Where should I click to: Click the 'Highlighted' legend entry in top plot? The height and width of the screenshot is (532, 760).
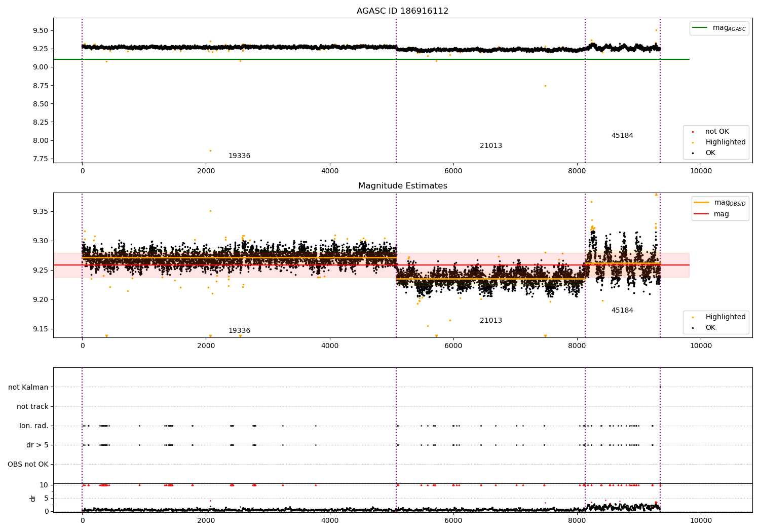pos(718,142)
